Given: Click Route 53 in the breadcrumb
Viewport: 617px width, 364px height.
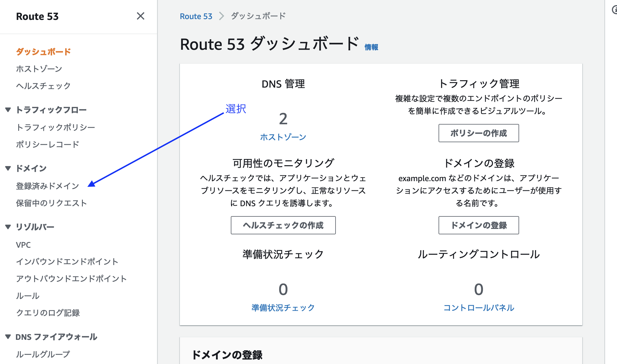Looking at the screenshot, I should tap(196, 16).
